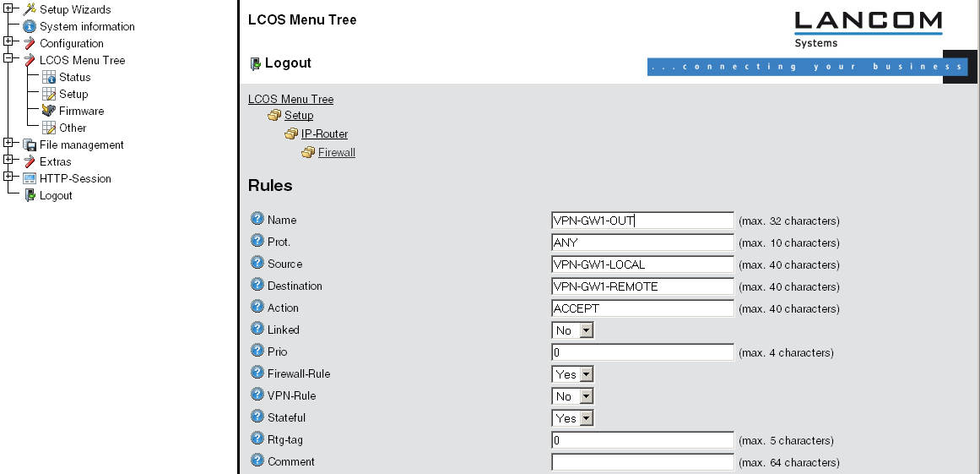This screenshot has width=980, height=474.
Task: Click the help icon beside VPN-Rule
Action: (257, 395)
